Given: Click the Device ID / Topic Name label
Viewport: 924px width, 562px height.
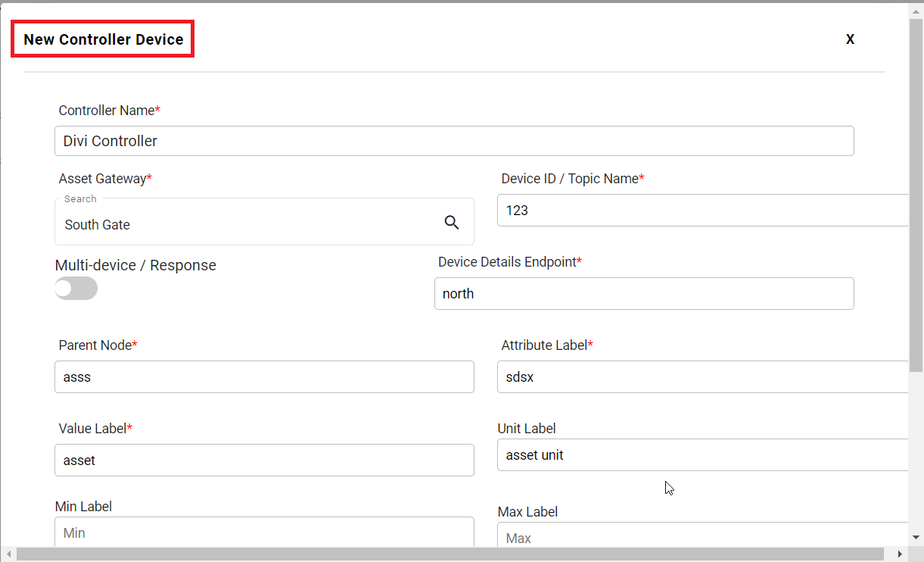Looking at the screenshot, I should [x=573, y=179].
